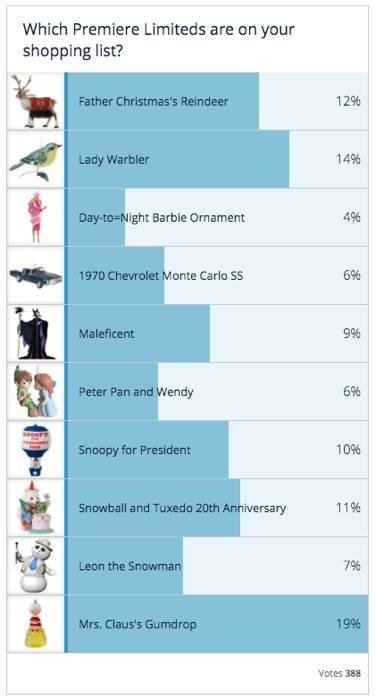Viewport: 376px width, 700px height.
Task: Click the Lady Warbler bird image
Action: 36,159
